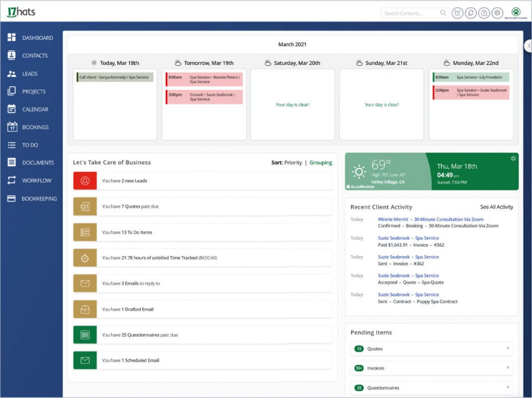Viewport: 532px width, 398px height.
Task: Click the timer clock icon in header
Action: click(x=457, y=14)
